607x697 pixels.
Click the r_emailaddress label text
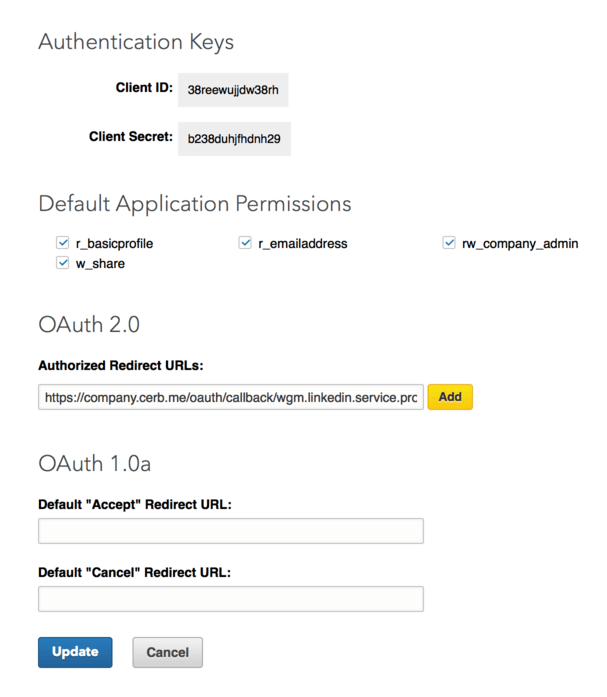pyautogui.click(x=303, y=244)
